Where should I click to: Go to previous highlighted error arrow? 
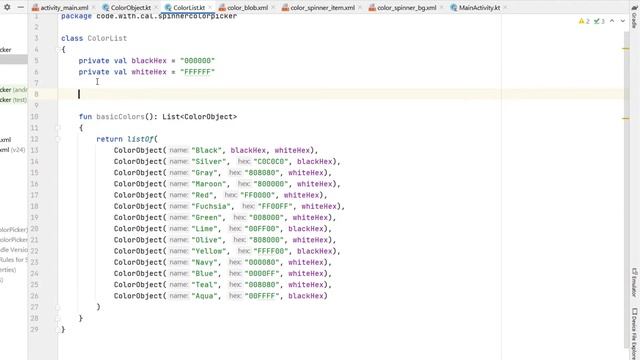pos(612,21)
